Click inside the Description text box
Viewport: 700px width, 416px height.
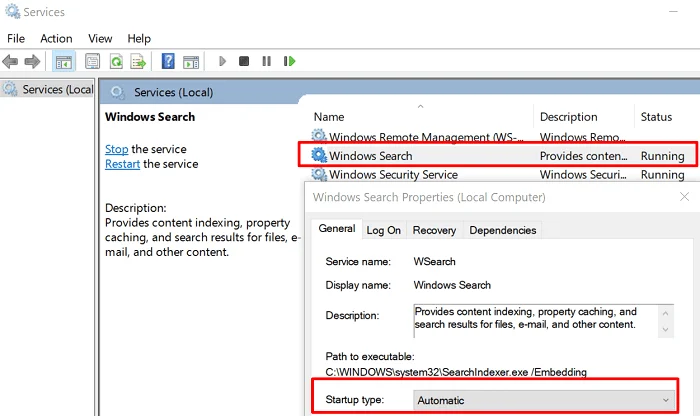pos(536,320)
